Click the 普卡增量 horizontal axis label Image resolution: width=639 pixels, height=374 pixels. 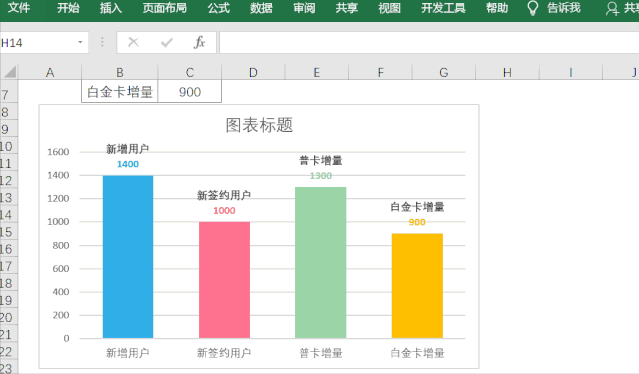[x=321, y=353]
